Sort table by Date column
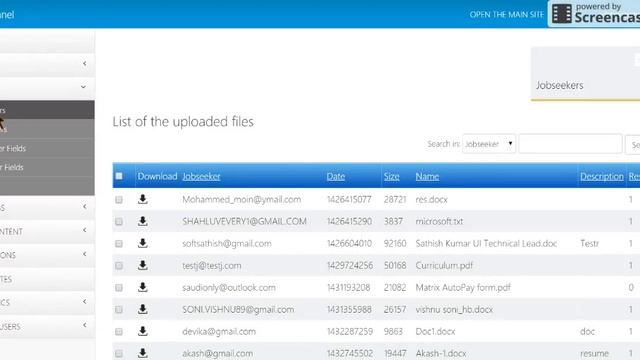640x360 pixels. [336, 176]
